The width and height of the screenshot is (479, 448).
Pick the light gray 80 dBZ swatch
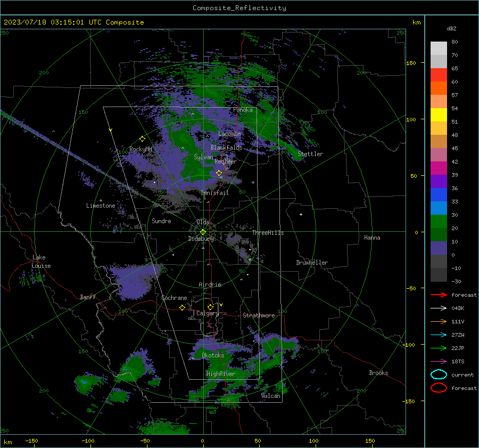(x=439, y=48)
